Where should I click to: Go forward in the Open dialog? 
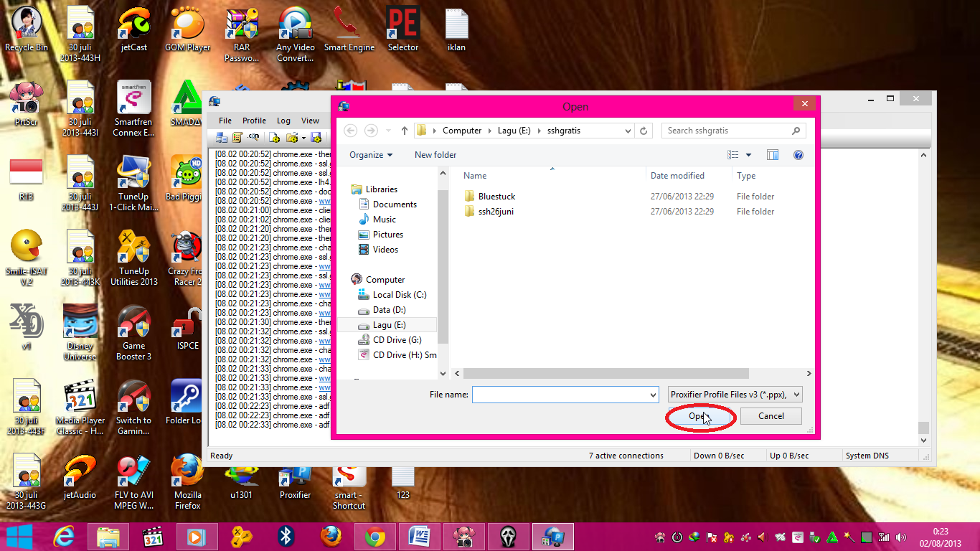371,131
